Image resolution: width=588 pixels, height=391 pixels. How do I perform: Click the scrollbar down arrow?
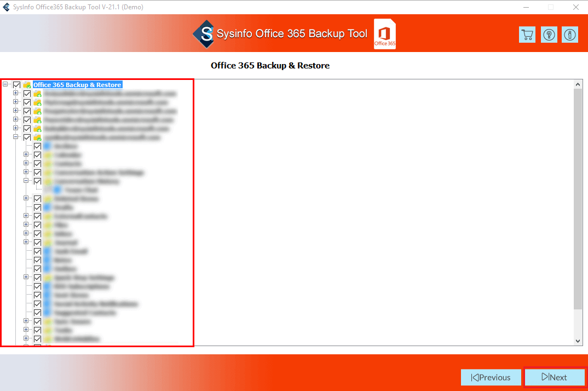578,341
